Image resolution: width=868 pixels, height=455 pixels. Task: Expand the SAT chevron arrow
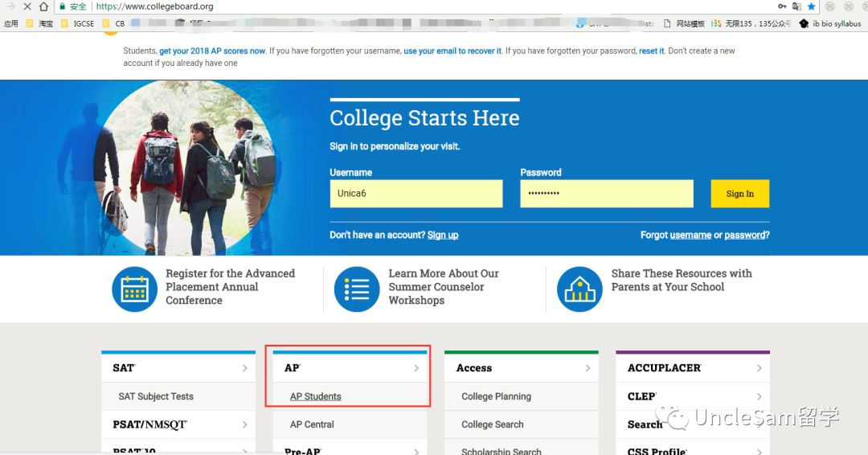[x=244, y=368]
